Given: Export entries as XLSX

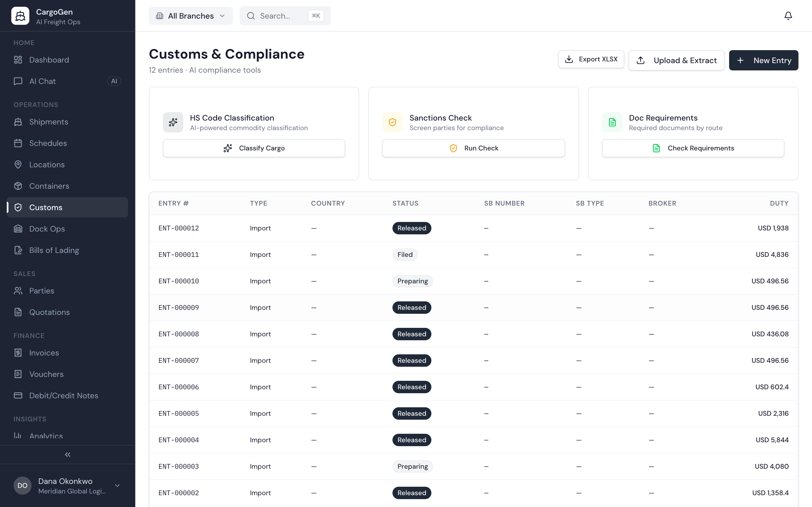Looking at the screenshot, I should [x=591, y=59].
